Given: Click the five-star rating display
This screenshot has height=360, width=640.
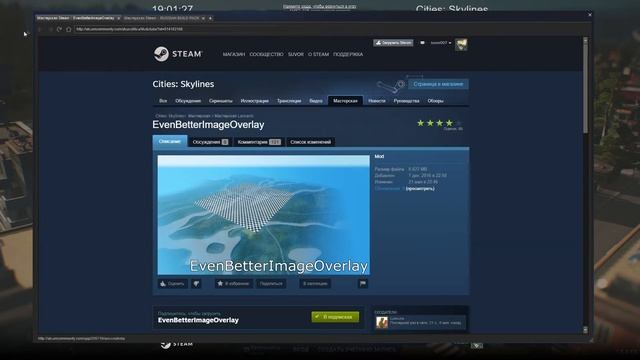Looking at the screenshot, I should click(x=439, y=123).
